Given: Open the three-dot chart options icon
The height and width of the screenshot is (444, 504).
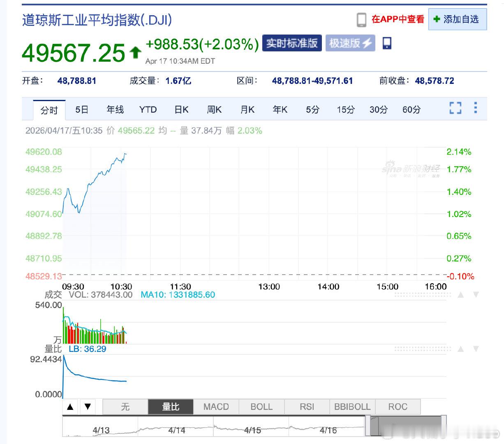Looking at the screenshot, I should pyautogui.click(x=475, y=108).
